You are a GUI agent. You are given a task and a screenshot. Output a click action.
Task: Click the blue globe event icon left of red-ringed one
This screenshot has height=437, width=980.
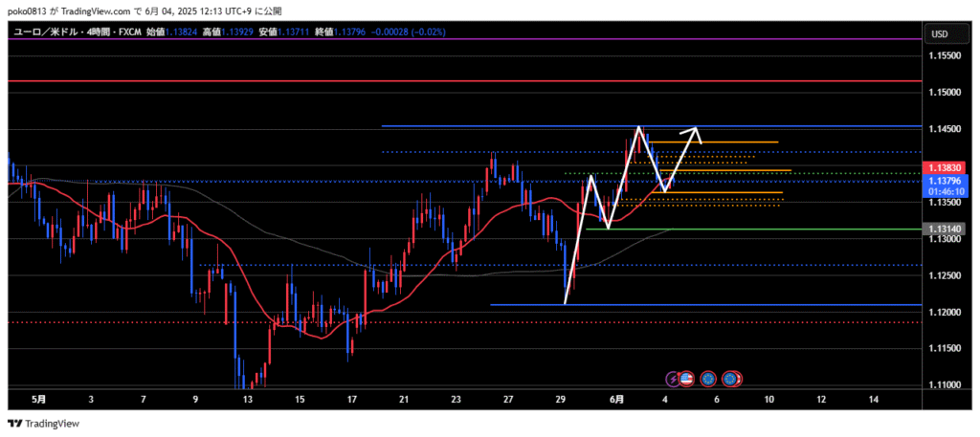(708, 380)
